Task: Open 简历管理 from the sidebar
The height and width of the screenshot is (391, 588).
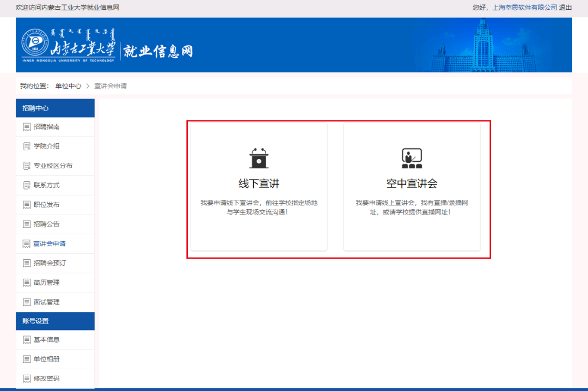Action: coord(46,283)
